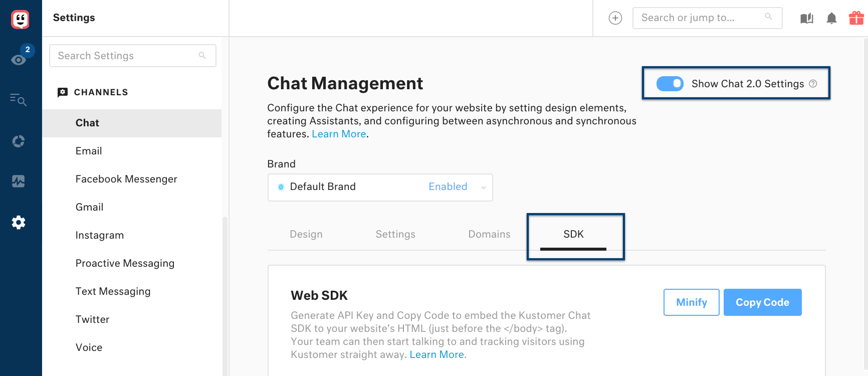
Task: Open the Settings gear icon
Action: tap(19, 222)
